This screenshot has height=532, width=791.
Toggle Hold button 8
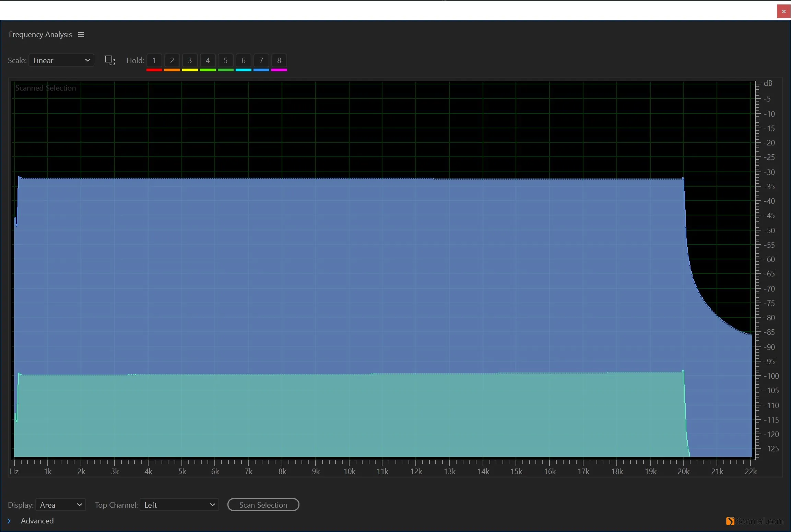(279, 61)
